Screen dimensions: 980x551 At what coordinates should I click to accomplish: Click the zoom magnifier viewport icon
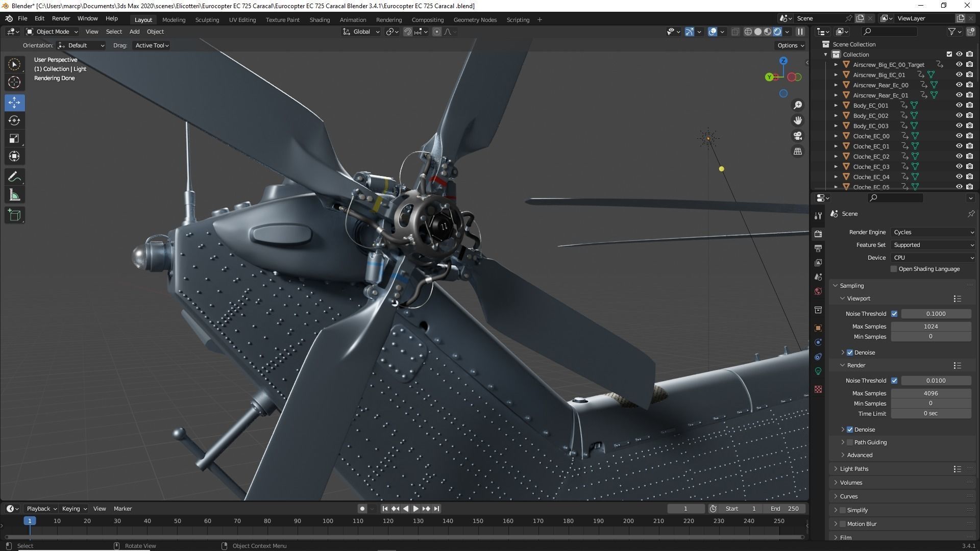(797, 105)
